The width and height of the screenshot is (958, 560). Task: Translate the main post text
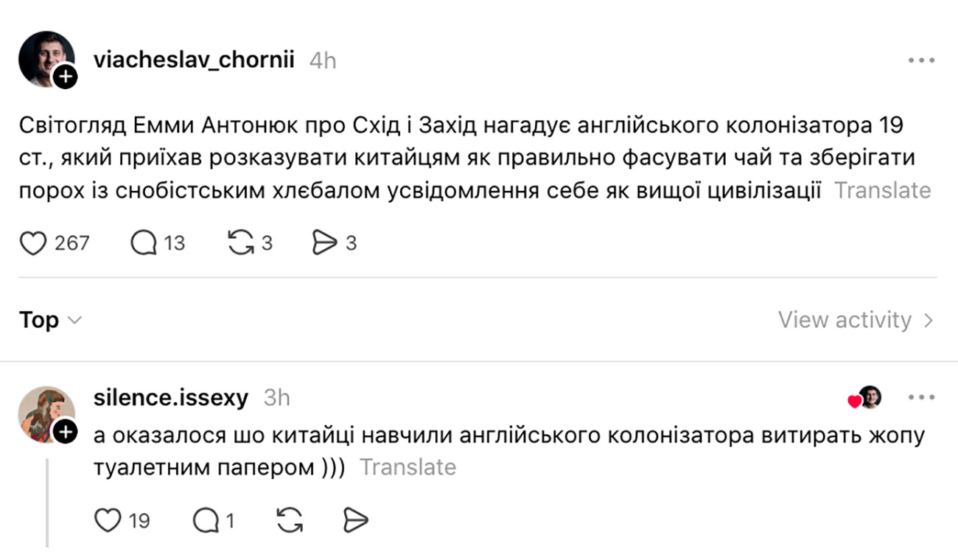(x=882, y=191)
